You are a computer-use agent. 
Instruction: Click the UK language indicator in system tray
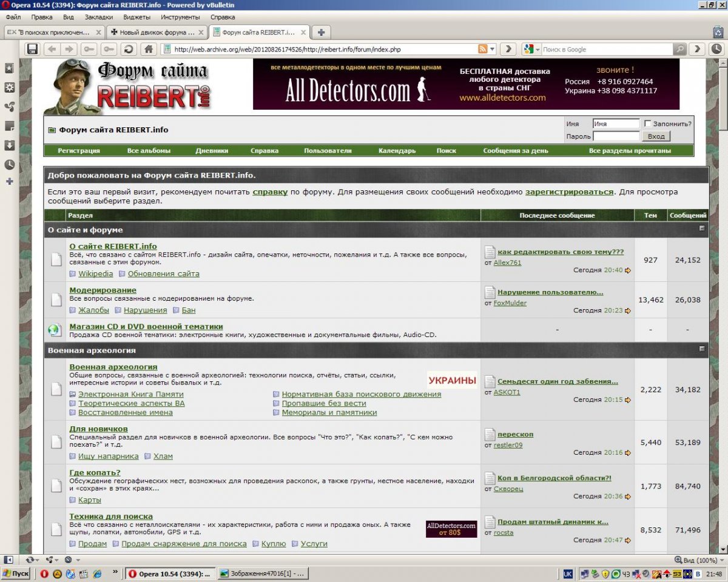[x=568, y=574]
